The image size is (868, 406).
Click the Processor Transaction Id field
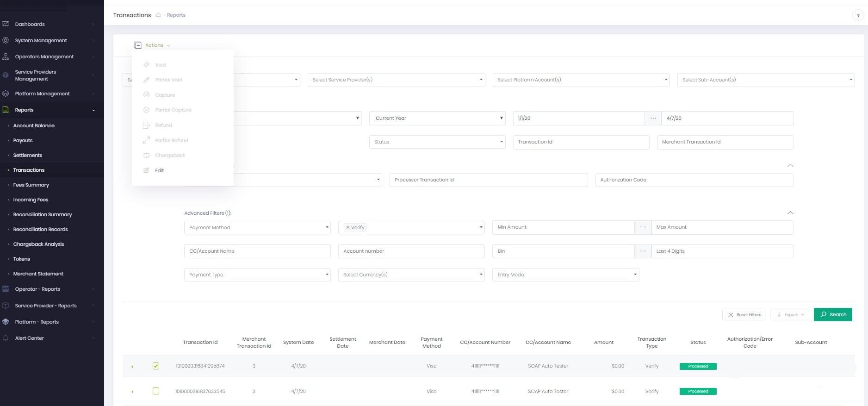pyautogui.click(x=488, y=180)
